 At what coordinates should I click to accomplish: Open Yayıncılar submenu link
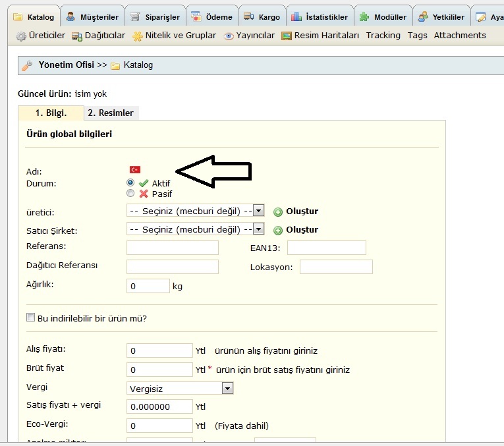256,36
